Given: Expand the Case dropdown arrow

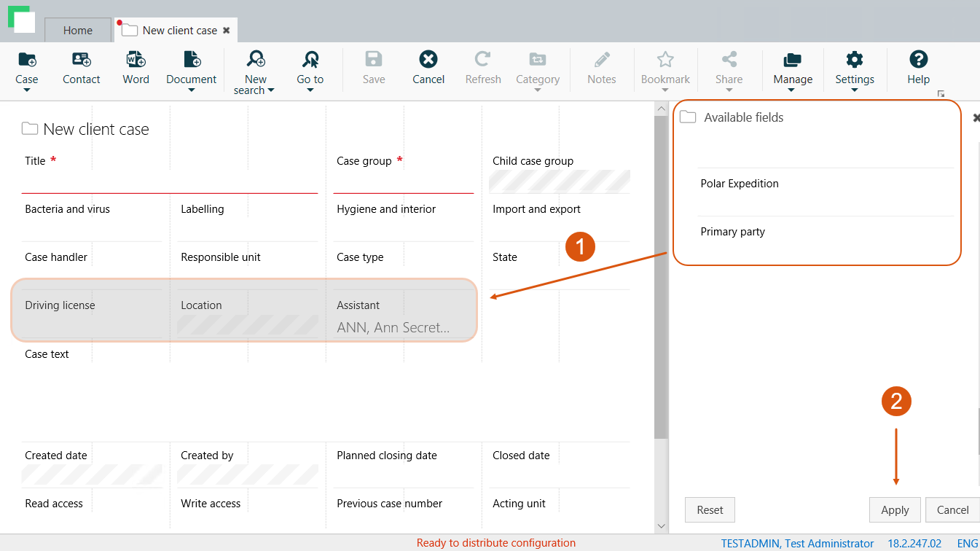Looking at the screenshot, I should coord(27,90).
